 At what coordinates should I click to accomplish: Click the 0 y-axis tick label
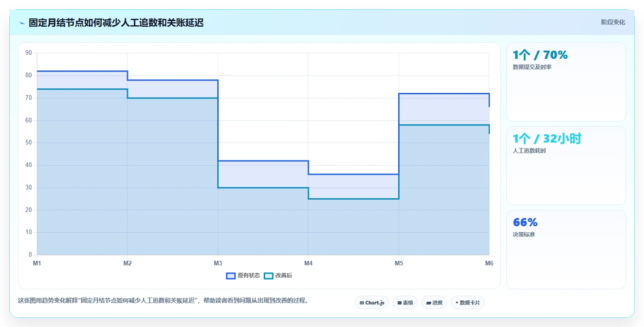[30, 255]
